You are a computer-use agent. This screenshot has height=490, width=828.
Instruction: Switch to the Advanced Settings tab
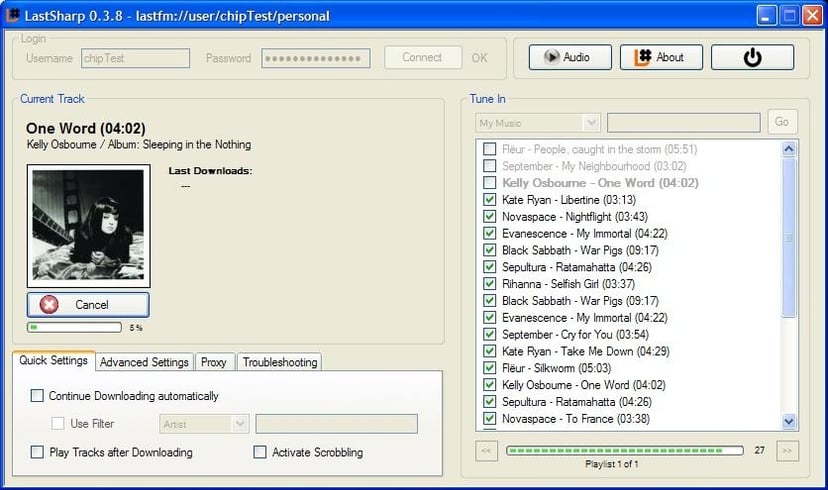click(144, 362)
